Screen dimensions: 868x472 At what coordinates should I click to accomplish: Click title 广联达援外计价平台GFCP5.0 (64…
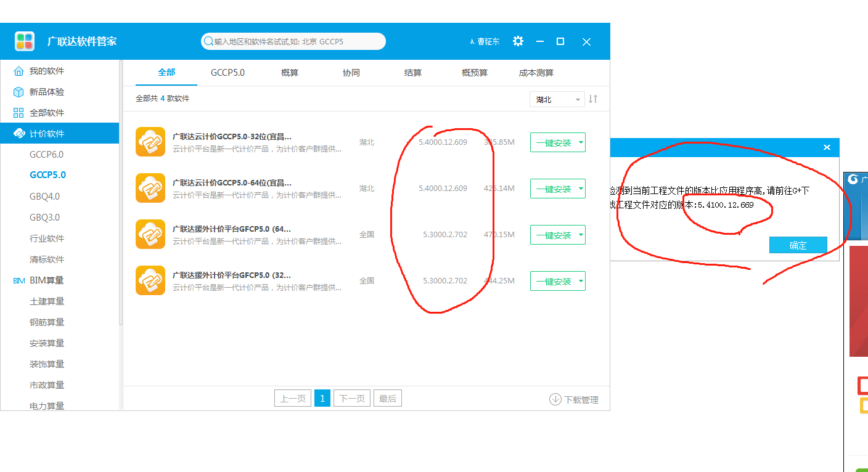click(x=232, y=229)
